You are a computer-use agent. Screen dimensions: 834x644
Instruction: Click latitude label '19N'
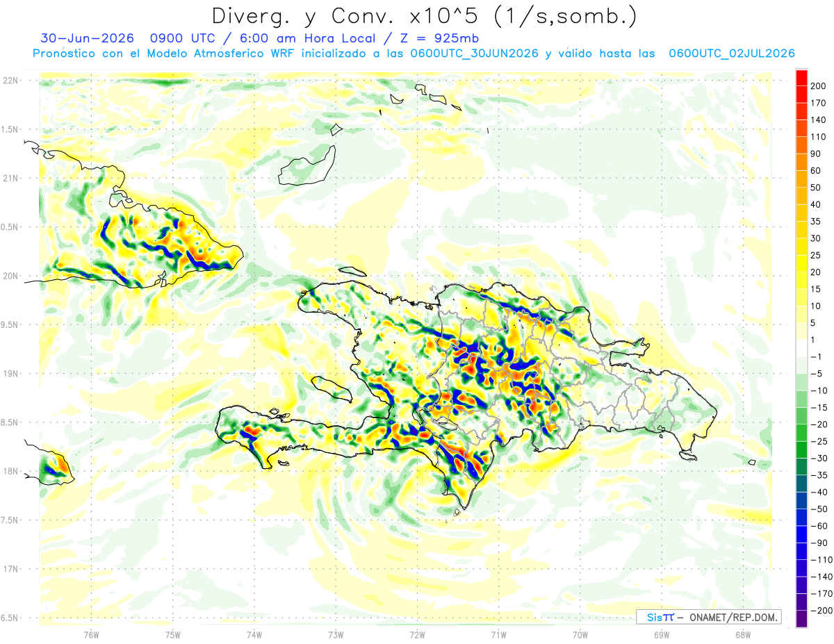(x=10, y=374)
